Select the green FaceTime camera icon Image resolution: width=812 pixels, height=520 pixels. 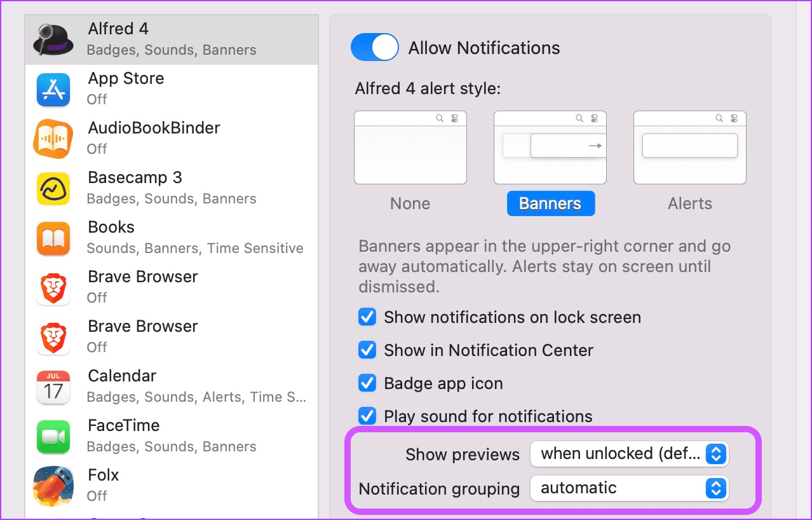[x=53, y=436]
